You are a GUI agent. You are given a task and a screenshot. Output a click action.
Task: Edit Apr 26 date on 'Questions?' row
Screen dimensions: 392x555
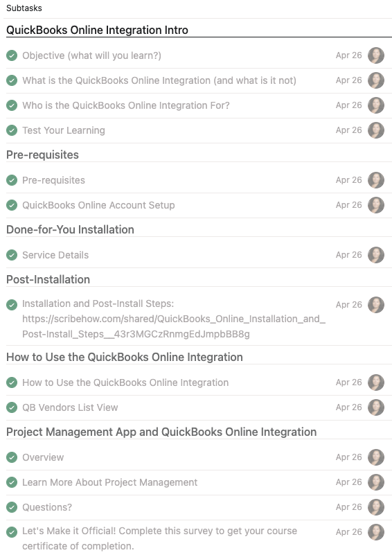click(349, 507)
